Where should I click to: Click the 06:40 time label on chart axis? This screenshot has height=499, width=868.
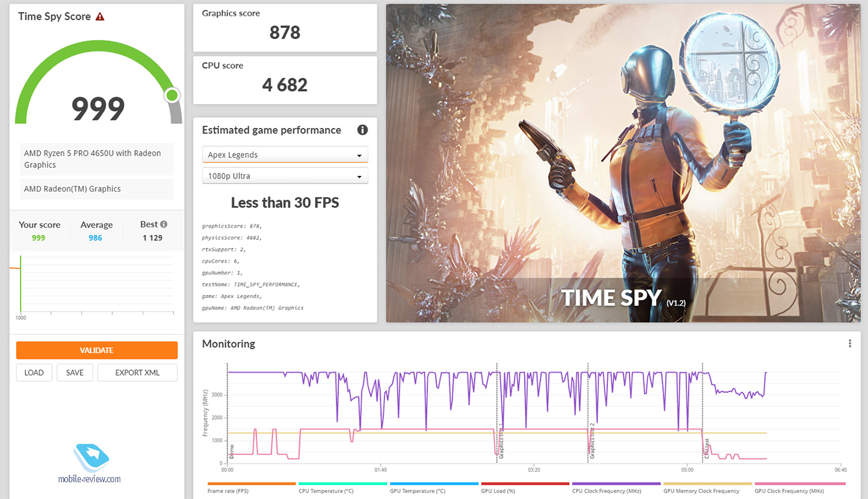pyautogui.click(x=839, y=470)
